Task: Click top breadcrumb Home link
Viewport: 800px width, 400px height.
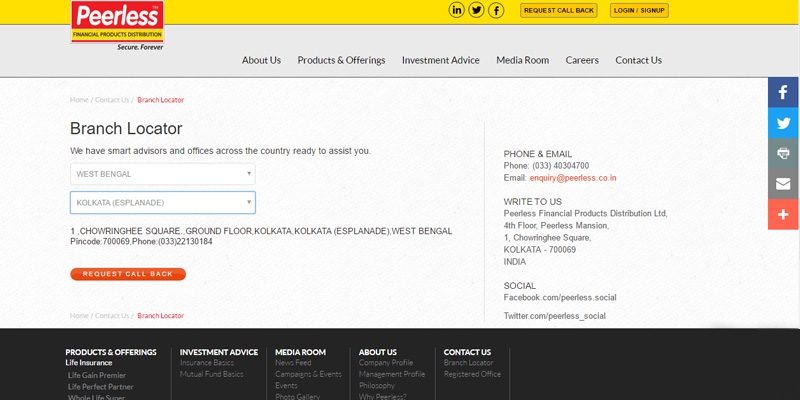Action: coord(79,100)
